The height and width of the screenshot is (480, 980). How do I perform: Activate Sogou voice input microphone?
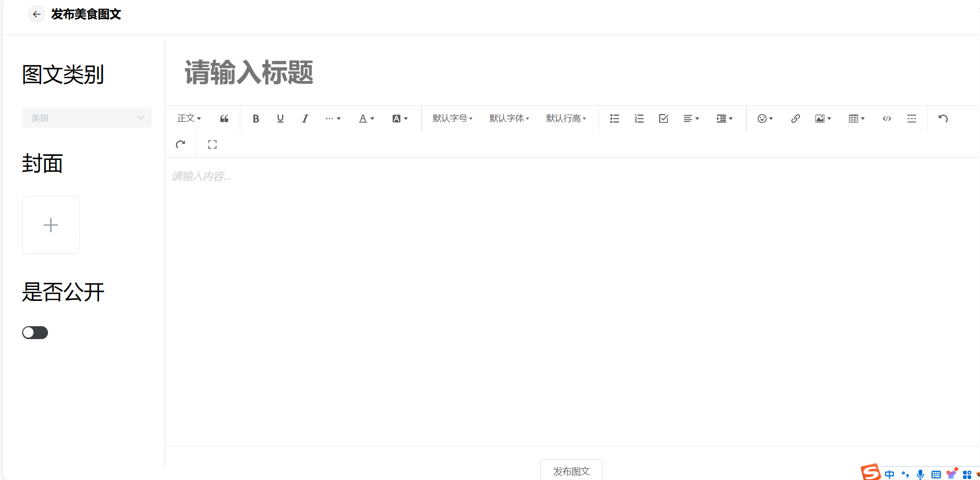point(921,474)
